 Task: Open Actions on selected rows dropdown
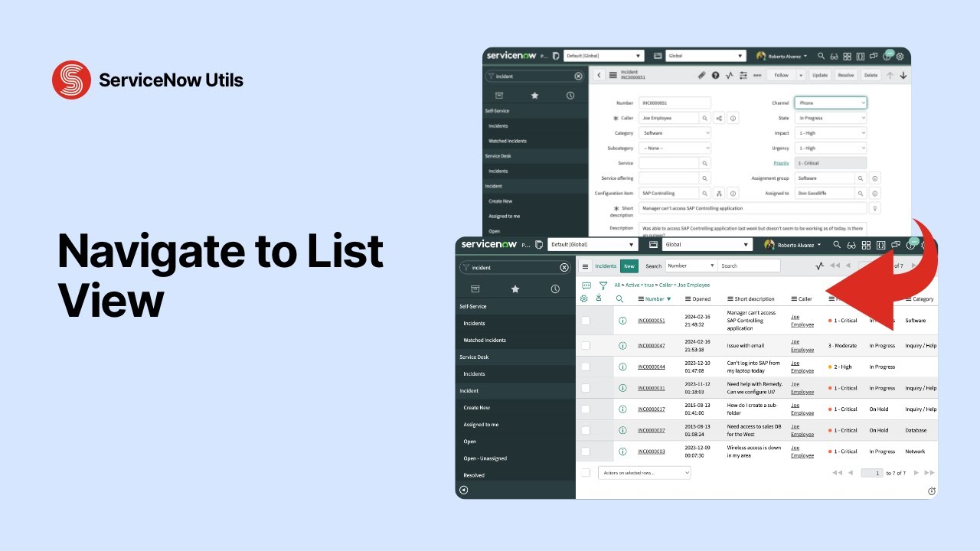[645, 473]
